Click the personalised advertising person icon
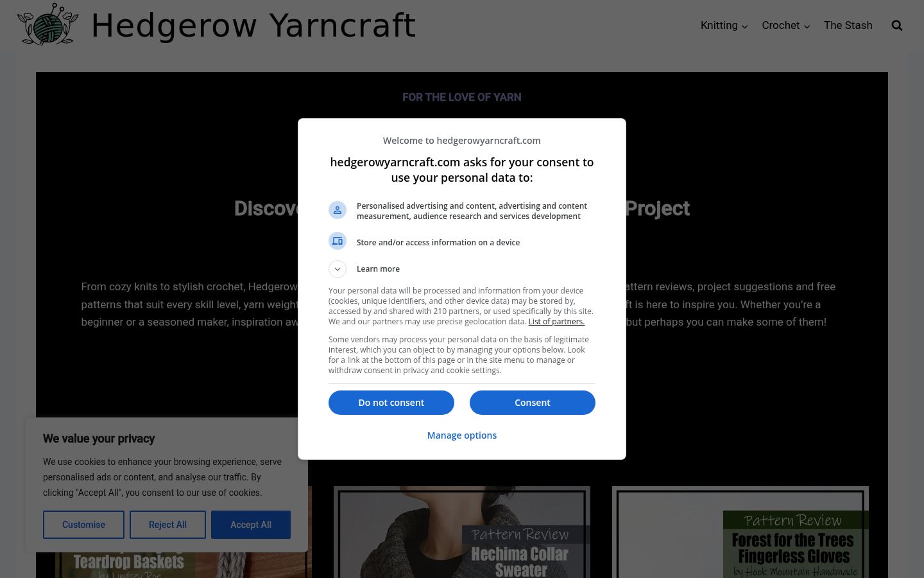Screen dimensions: 924x578 (338, 210)
